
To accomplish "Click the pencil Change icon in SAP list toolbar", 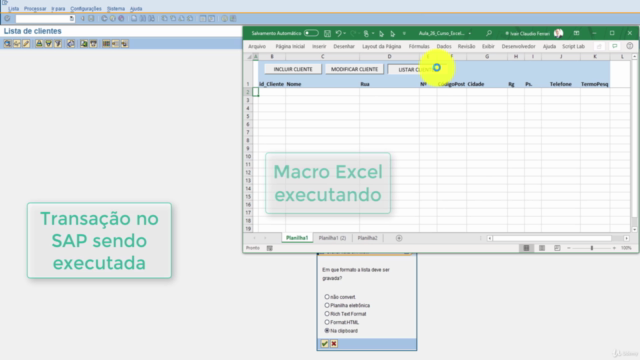I will click(x=27, y=43).
